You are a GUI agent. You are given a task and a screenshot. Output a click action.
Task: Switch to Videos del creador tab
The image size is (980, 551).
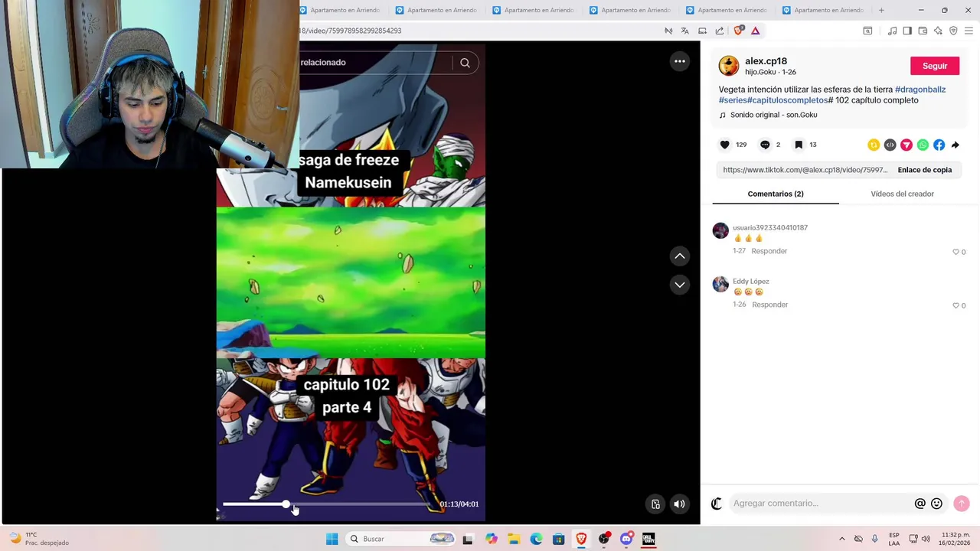pyautogui.click(x=902, y=194)
